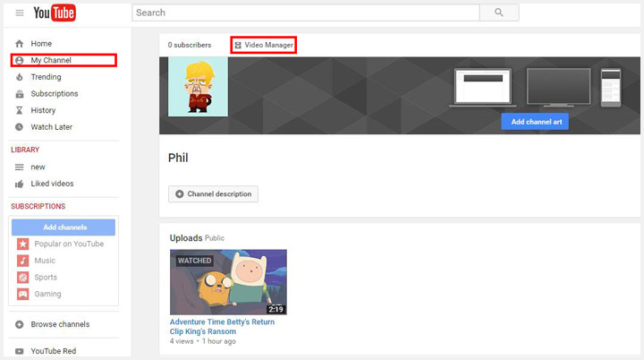The height and width of the screenshot is (360, 644).
Task: Open Popular on YouTube channel
Action: (69, 244)
